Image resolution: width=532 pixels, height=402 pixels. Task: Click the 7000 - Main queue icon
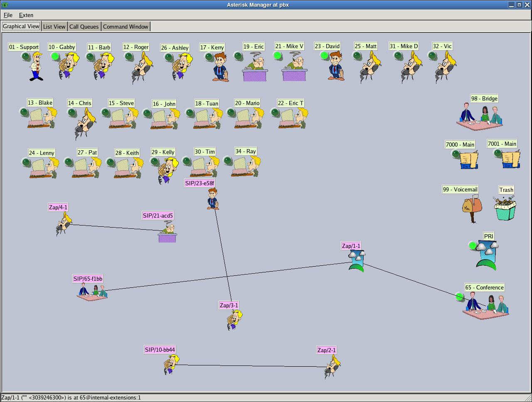[x=469, y=160]
